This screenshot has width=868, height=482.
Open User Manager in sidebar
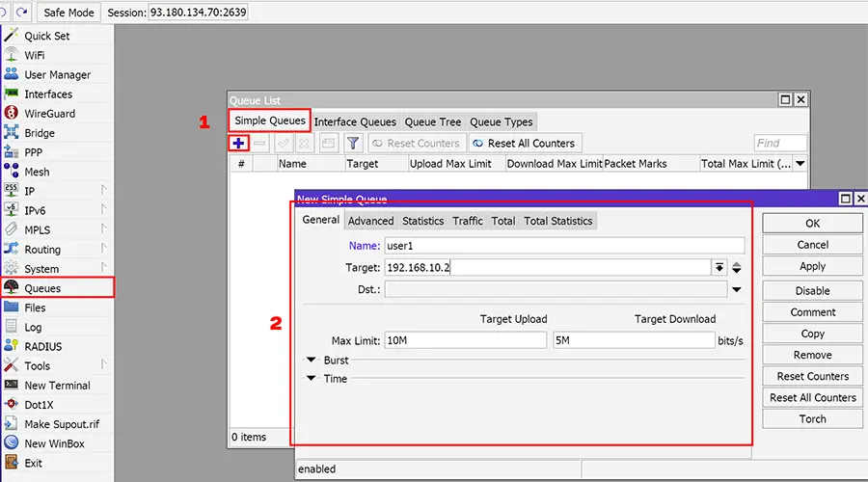[57, 74]
